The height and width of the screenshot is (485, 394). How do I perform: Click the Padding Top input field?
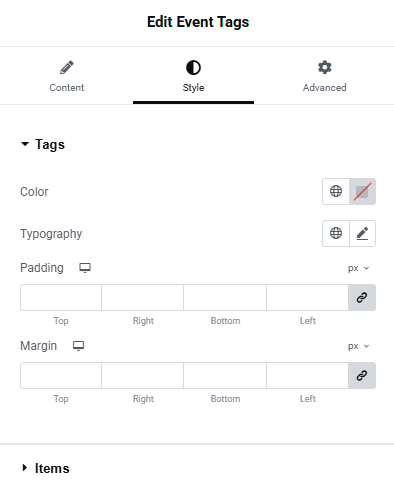(x=61, y=297)
